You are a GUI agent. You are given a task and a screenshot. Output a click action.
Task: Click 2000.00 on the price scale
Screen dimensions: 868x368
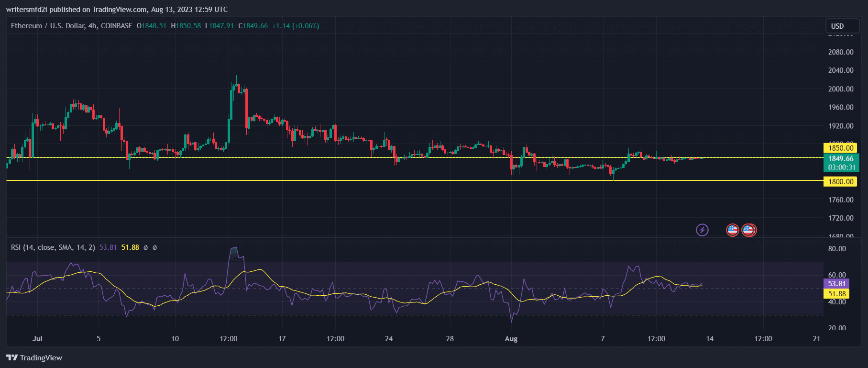tap(841, 89)
